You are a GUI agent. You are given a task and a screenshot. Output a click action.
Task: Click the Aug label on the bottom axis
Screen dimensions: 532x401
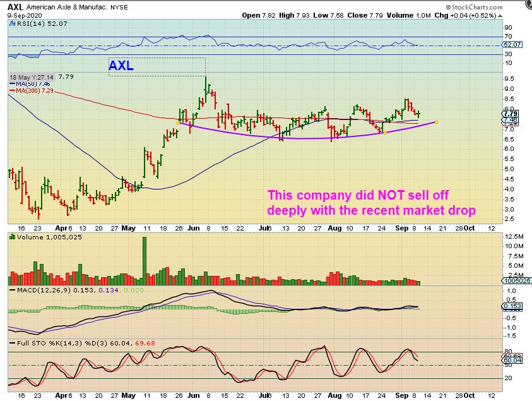[334, 395]
